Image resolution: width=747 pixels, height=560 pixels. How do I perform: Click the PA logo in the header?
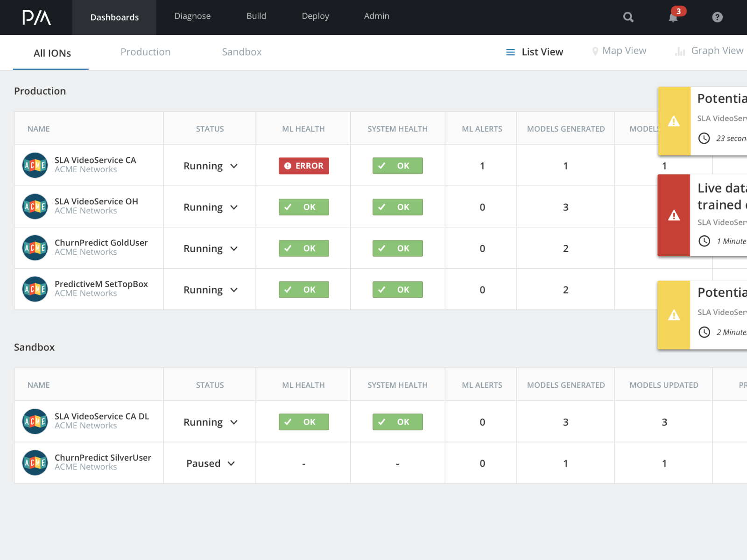click(36, 17)
